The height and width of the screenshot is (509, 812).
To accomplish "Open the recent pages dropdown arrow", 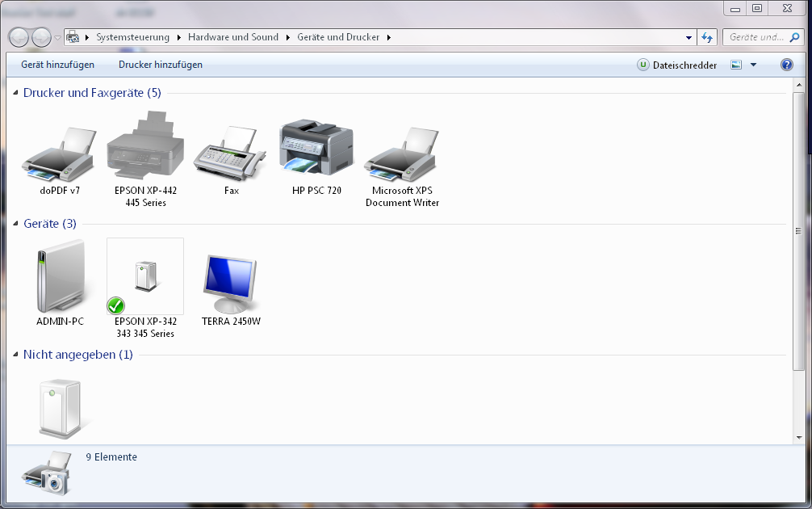I will (x=57, y=37).
